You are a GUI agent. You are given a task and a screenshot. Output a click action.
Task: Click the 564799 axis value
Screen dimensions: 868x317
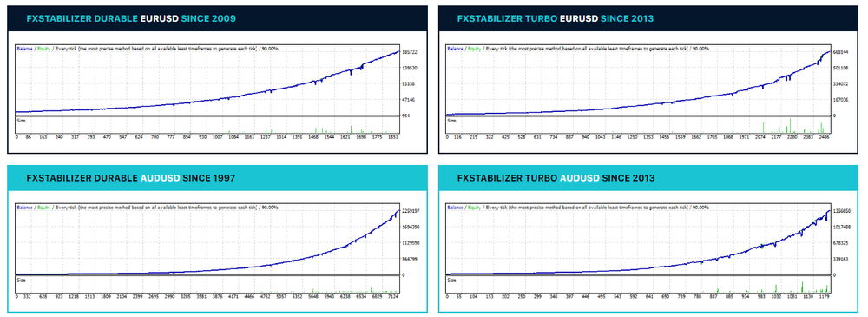(x=410, y=259)
